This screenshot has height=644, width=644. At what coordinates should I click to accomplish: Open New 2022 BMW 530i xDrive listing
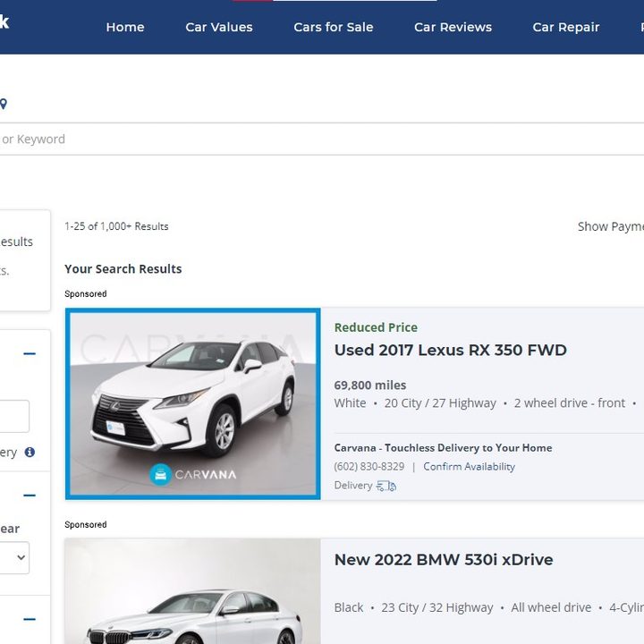click(443, 560)
